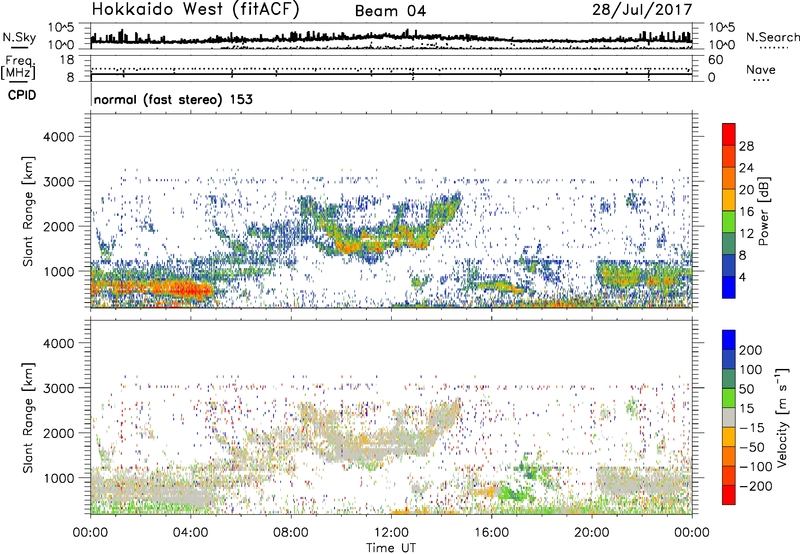This screenshot has height=554, width=800.
Task: Click the 'CPID' row label
Action: click(x=22, y=95)
